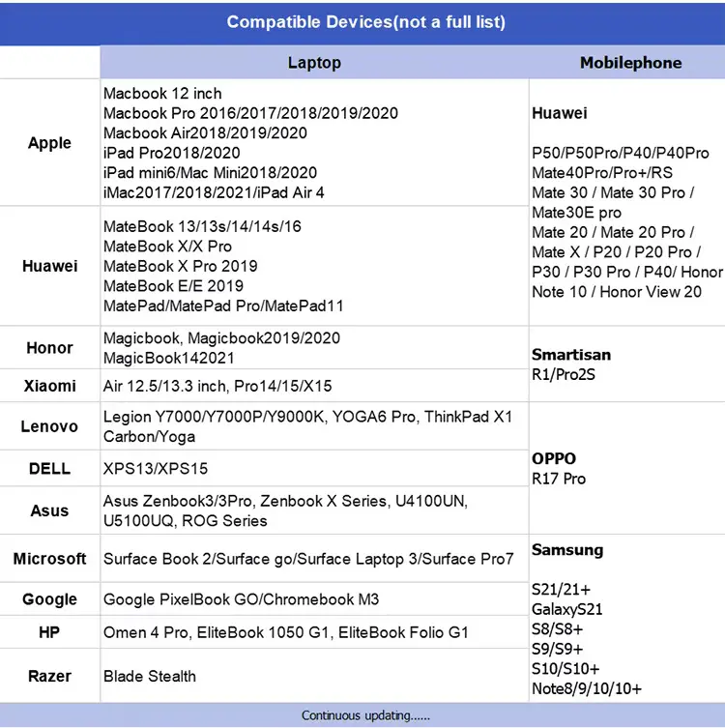Click 'MateBook E/E 2019' line
The height and width of the screenshot is (728, 725).
(x=174, y=286)
